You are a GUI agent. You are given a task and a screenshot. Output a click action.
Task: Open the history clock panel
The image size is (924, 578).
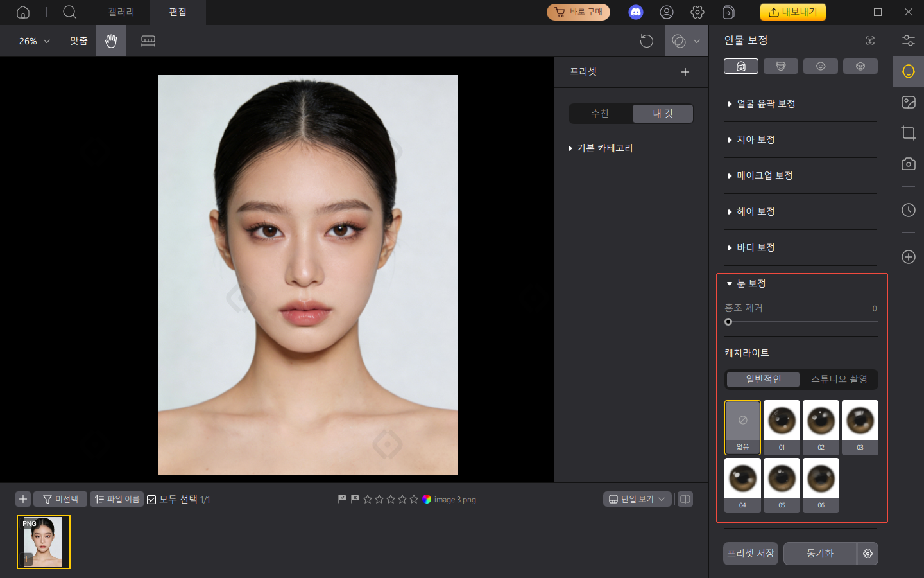pos(908,210)
